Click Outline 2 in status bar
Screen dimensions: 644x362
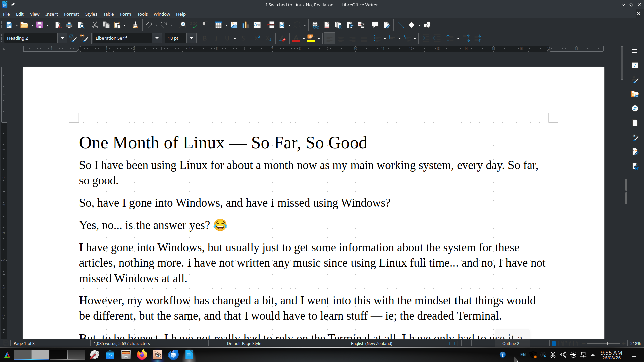click(511, 344)
